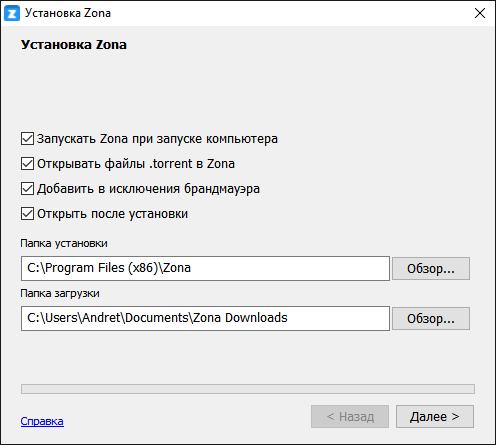496x445 pixels.
Task: Click the empty installation progress bar
Action: point(248,389)
